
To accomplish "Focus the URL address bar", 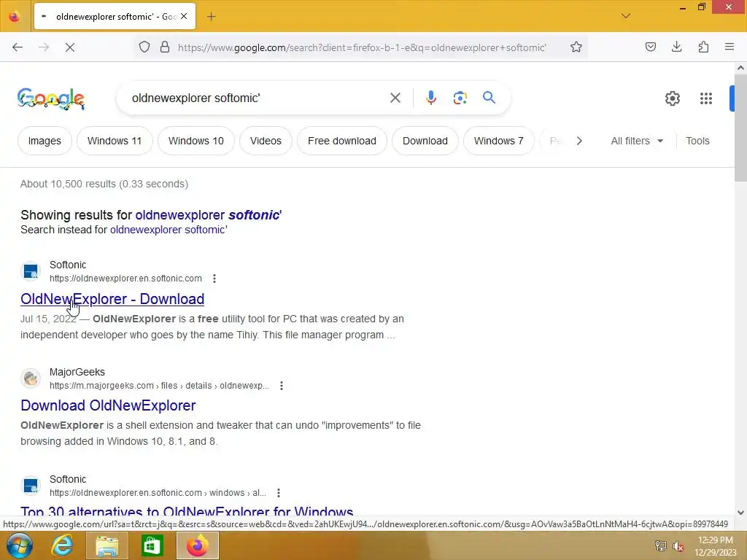I will [x=362, y=47].
